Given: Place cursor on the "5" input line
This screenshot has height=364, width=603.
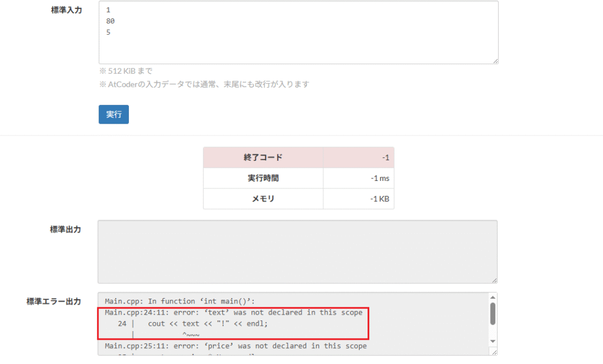Looking at the screenshot, I should 108,32.
